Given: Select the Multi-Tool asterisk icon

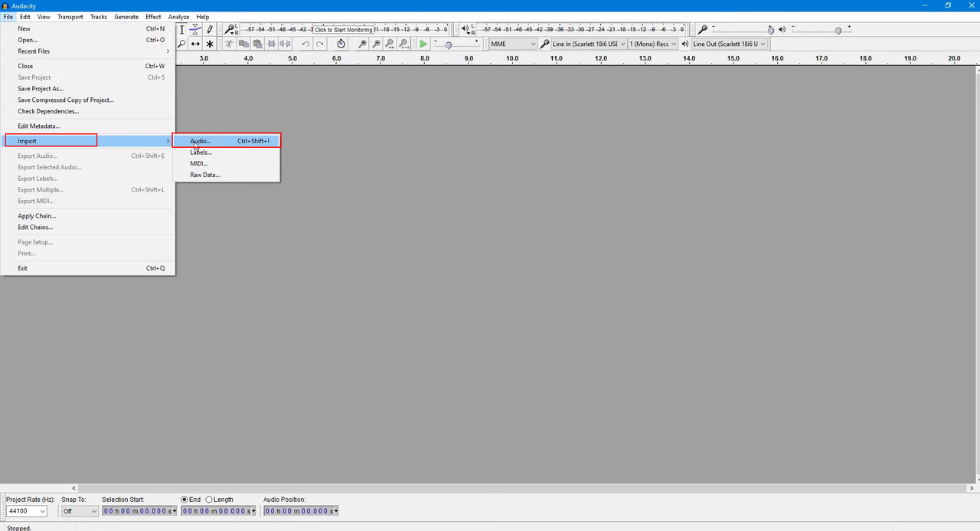Looking at the screenshot, I should tap(210, 44).
